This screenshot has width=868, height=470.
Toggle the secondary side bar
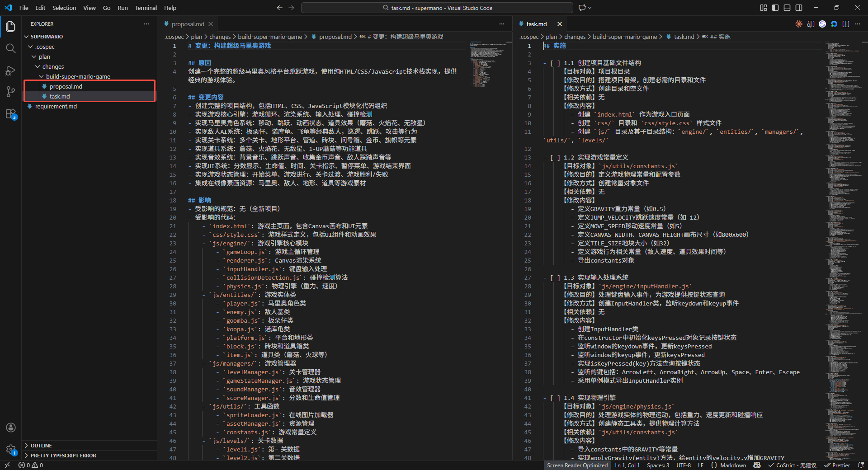[x=799, y=8]
